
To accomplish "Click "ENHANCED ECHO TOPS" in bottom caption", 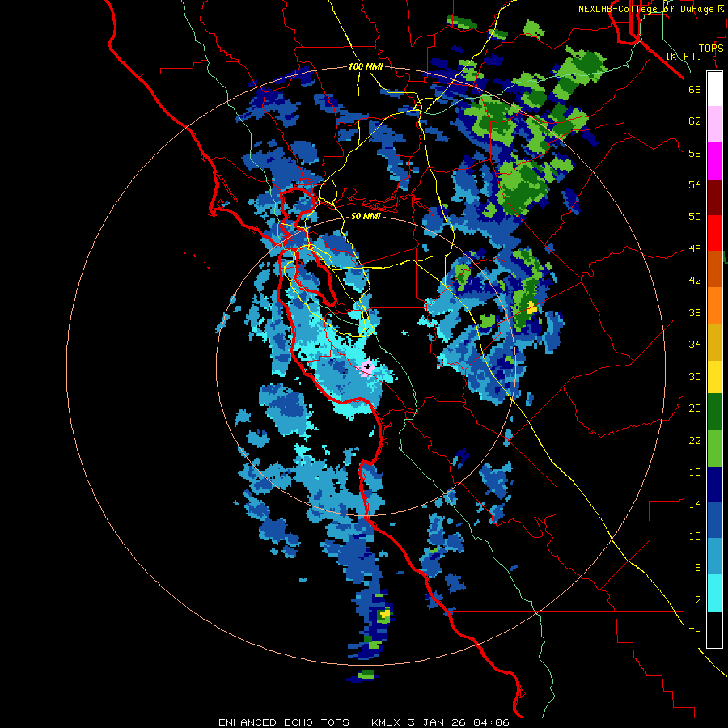I will coord(284,722).
